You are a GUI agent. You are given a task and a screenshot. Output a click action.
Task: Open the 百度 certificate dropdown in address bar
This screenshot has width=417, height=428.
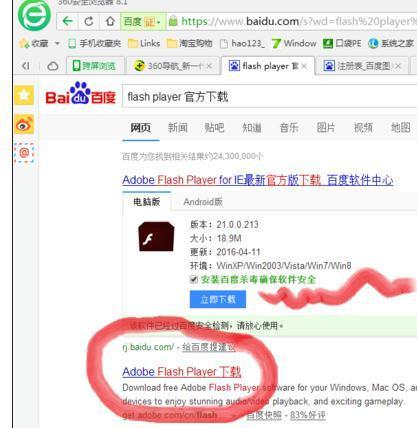(x=143, y=22)
